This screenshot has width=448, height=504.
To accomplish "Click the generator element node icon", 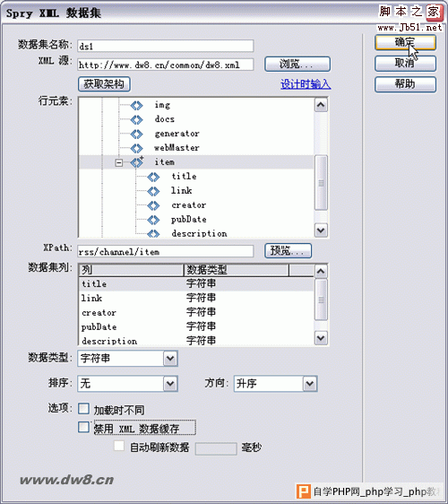I will click(x=137, y=134).
